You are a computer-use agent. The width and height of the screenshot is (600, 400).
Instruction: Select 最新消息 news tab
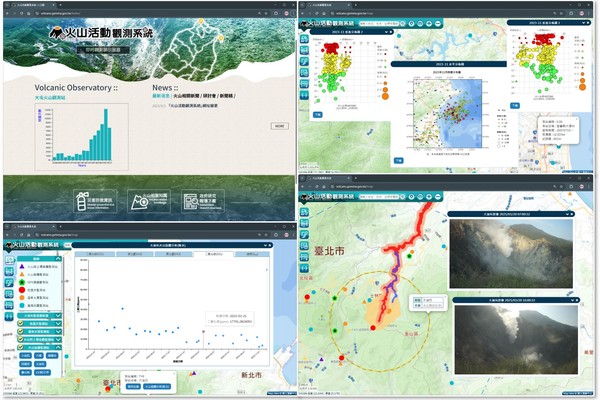pos(161,96)
